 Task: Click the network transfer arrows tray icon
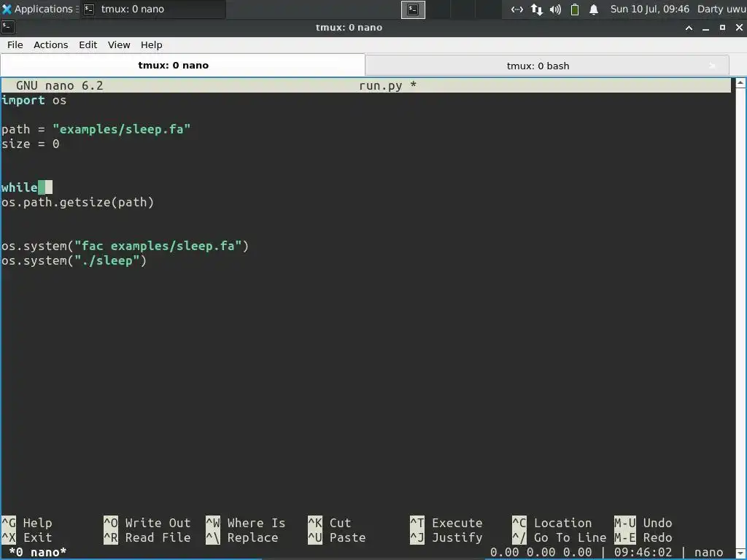536,9
